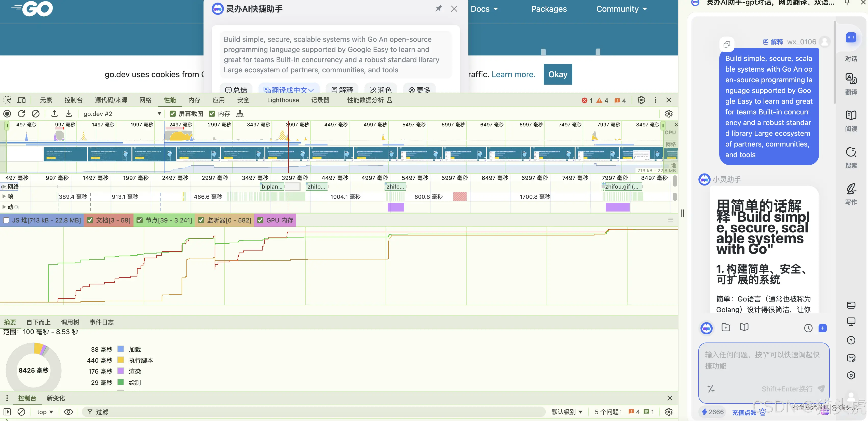Enable the JS 堆 heap checkbox
The image size is (868, 421).
[6, 220]
